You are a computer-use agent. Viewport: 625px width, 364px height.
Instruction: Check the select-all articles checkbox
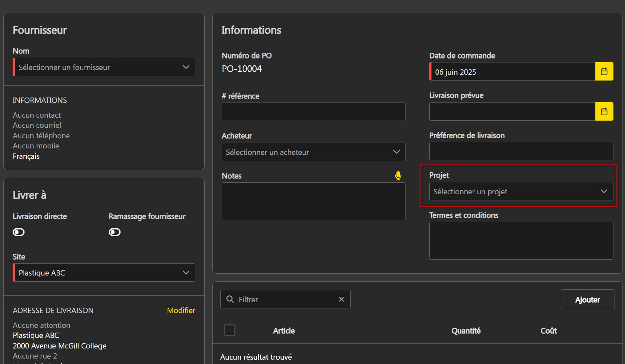[x=230, y=330]
